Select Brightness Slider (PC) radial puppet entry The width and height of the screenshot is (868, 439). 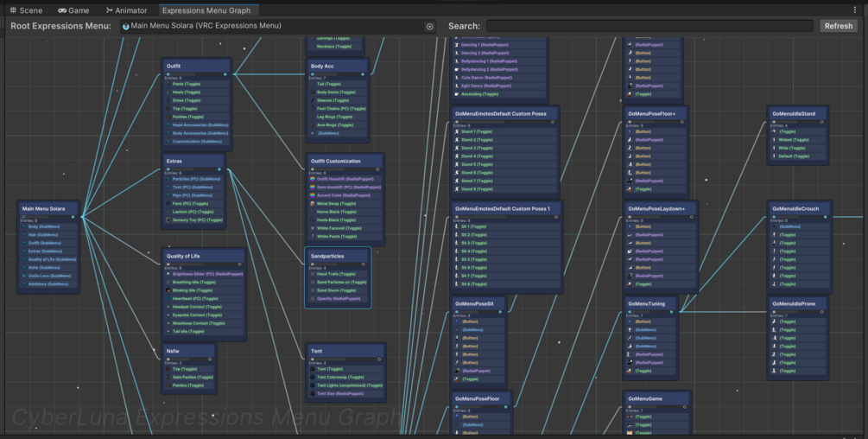(x=205, y=274)
